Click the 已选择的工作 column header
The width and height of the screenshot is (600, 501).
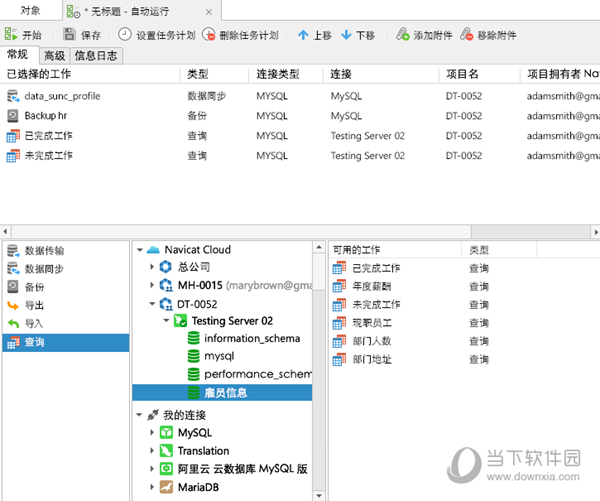click(x=90, y=74)
